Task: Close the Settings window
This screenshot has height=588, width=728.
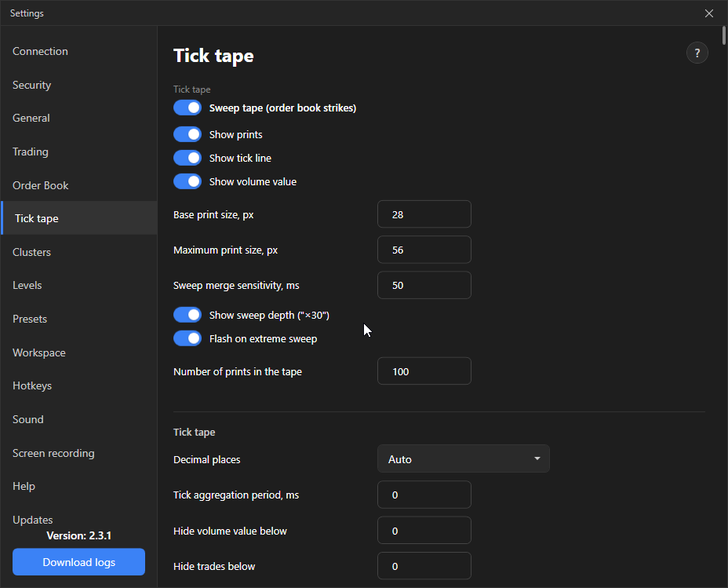Action: (709, 13)
